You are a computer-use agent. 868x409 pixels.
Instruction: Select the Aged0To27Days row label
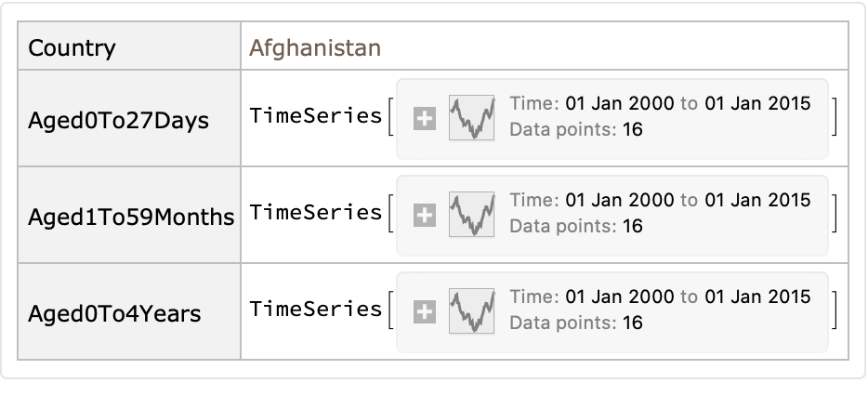(118, 121)
